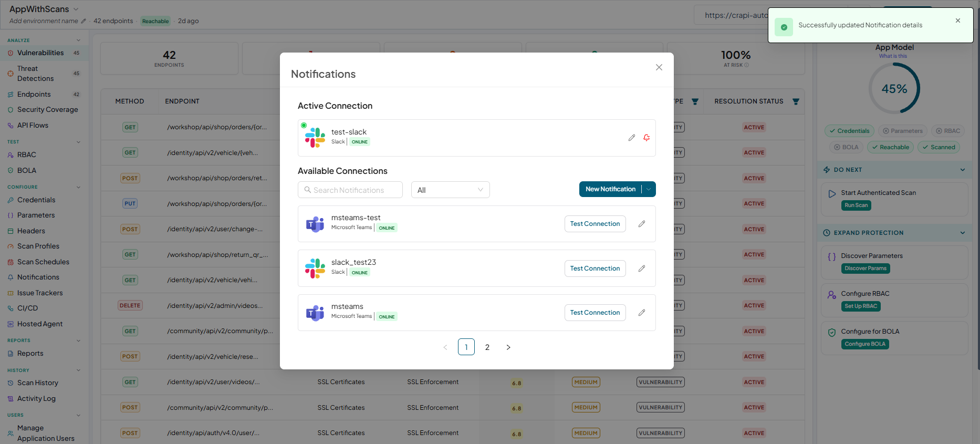This screenshot has width=980, height=444.
Task: Close the Notifications dialog
Action: (659, 67)
